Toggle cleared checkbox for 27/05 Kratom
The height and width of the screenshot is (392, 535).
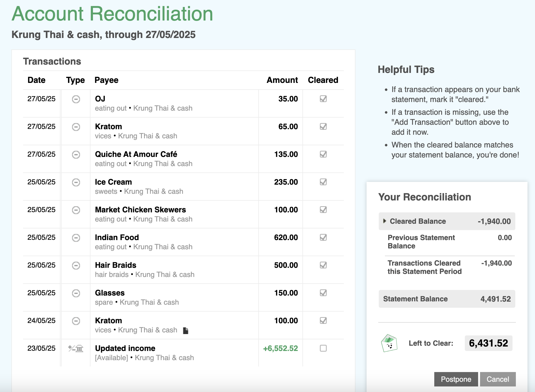point(323,126)
